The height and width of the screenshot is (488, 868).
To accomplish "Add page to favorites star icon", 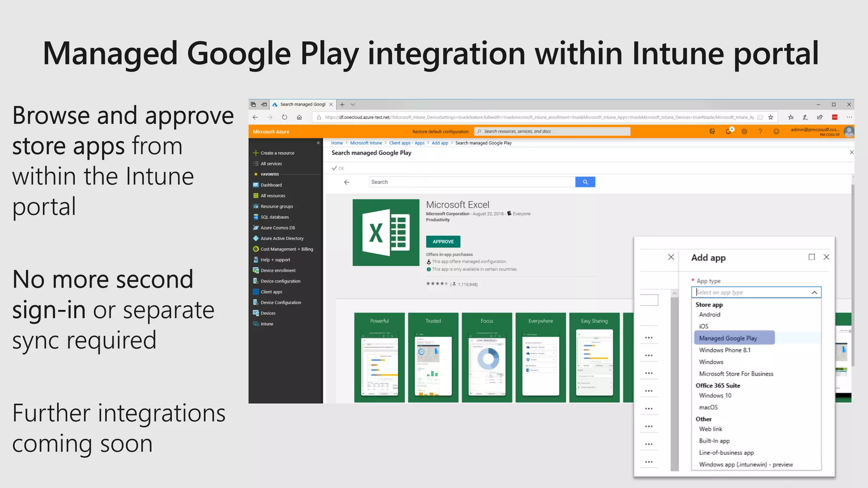I will point(771,117).
